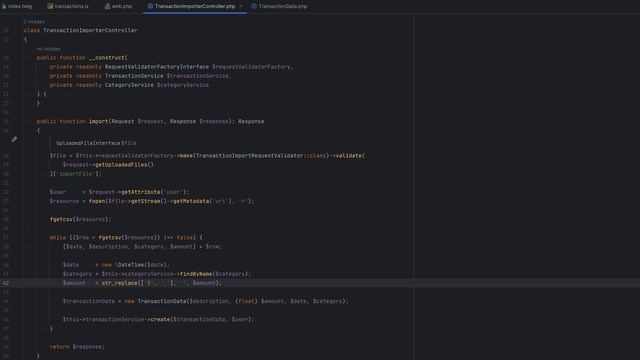The height and width of the screenshot is (360, 640).
Task: Click the getUploadedFiles() call
Action: pyautogui.click(x=124, y=164)
